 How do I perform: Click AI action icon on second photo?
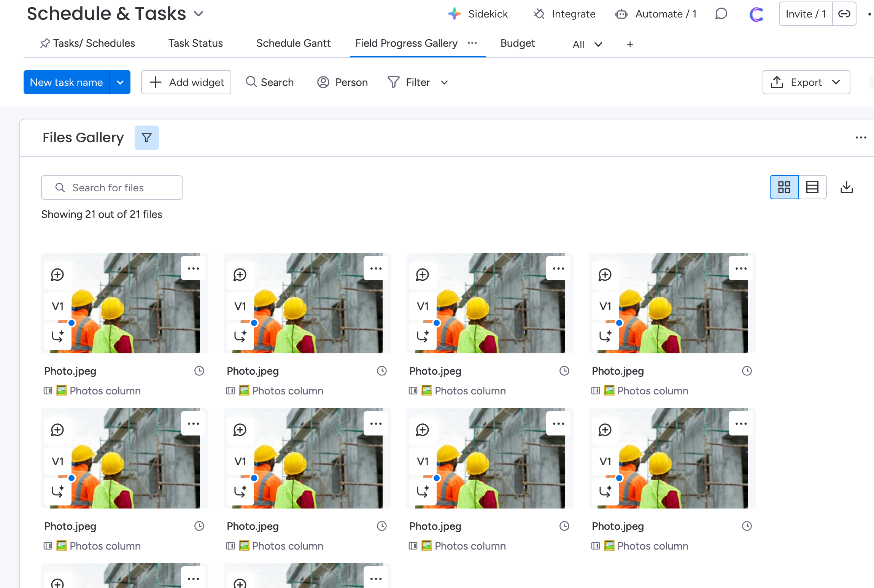coord(240,336)
